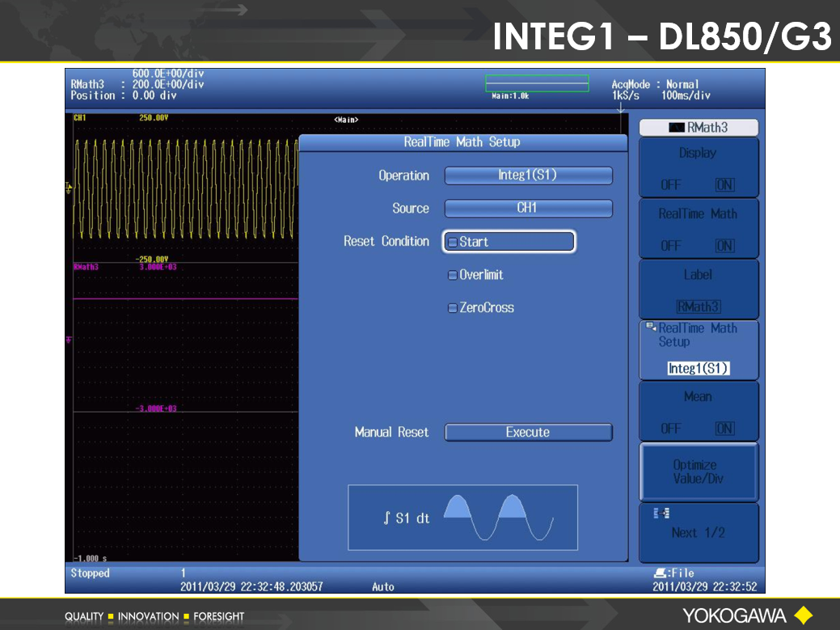Screen dimensions: 840x630
Task: Click the dialog icon beside RealTime Math Setup
Action: (650, 327)
